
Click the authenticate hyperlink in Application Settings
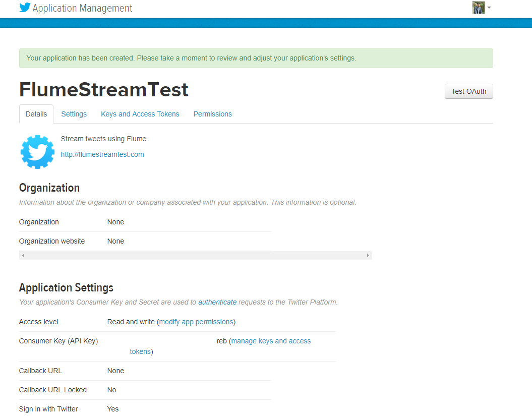[217, 302]
